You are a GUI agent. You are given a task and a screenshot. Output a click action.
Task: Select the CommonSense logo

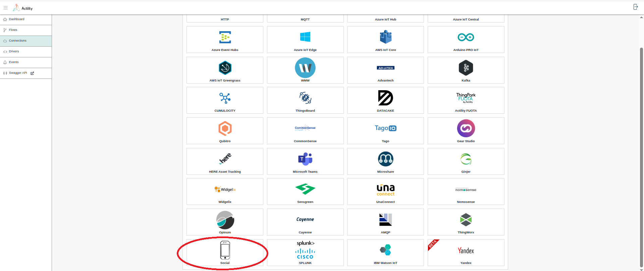coord(305,128)
